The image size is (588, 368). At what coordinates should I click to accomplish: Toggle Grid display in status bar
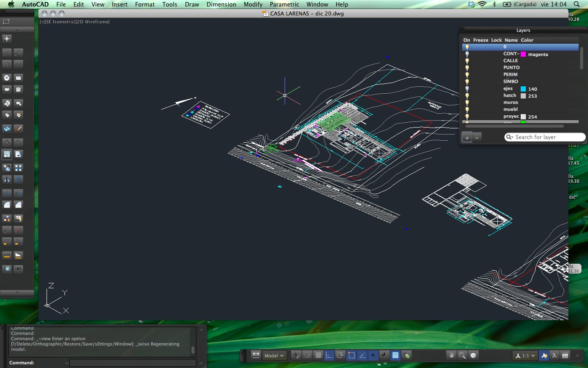click(318, 355)
